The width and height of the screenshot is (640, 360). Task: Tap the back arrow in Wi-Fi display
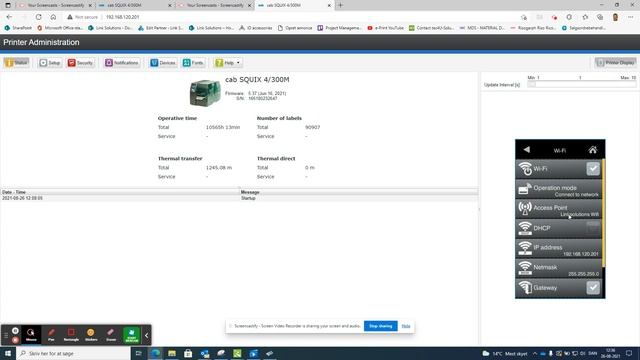[527, 150]
